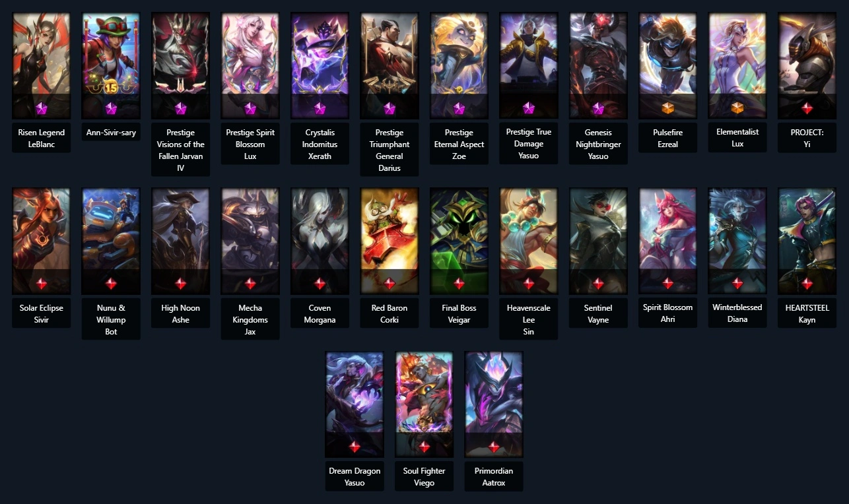Select the red gem on Dream Dragon Yasuo

tap(355, 447)
